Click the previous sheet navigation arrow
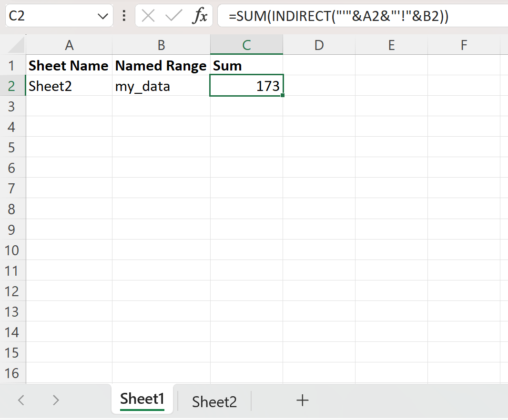The width and height of the screenshot is (508, 420). (20, 400)
